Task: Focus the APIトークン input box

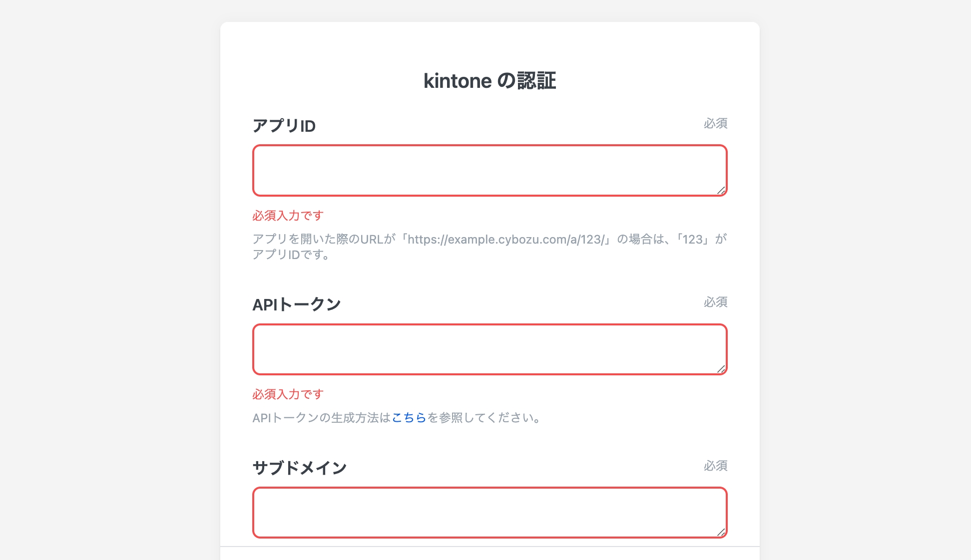Action: [x=489, y=349]
